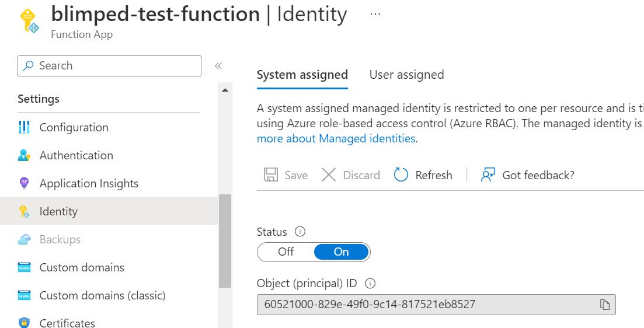Set Status toggle to On
Image resolution: width=644 pixels, height=328 pixels.
[342, 252]
